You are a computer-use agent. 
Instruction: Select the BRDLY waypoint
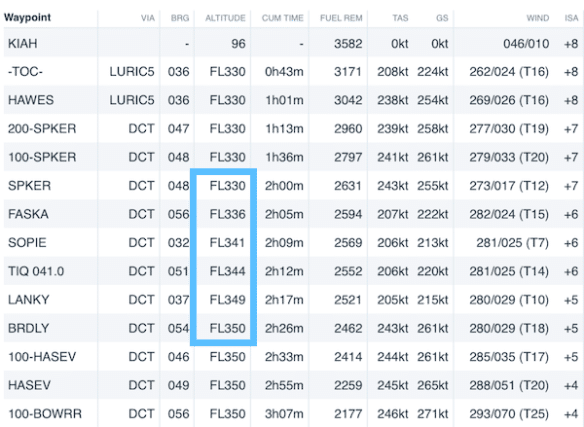pyautogui.click(x=29, y=328)
